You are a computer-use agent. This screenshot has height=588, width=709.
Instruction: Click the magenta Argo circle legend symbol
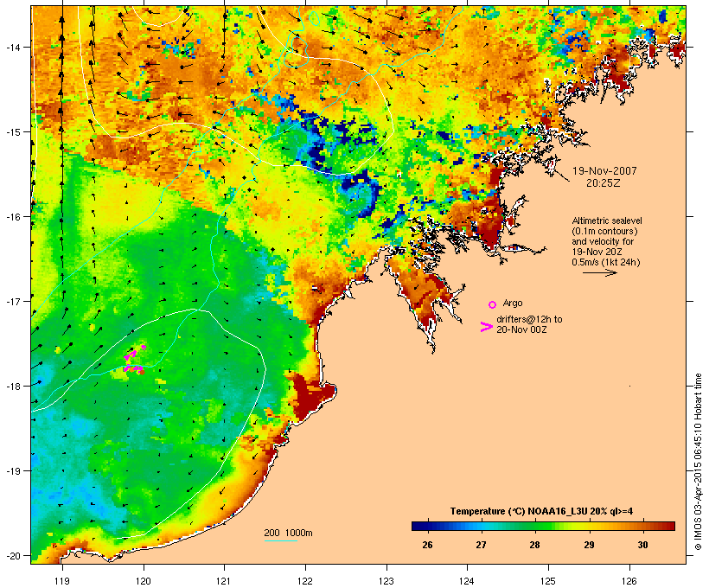coord(492,304)
